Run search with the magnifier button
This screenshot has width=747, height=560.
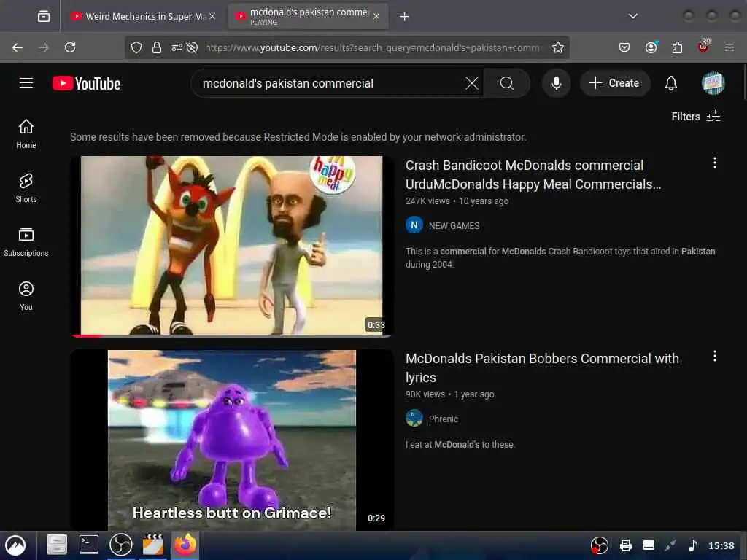507,83
